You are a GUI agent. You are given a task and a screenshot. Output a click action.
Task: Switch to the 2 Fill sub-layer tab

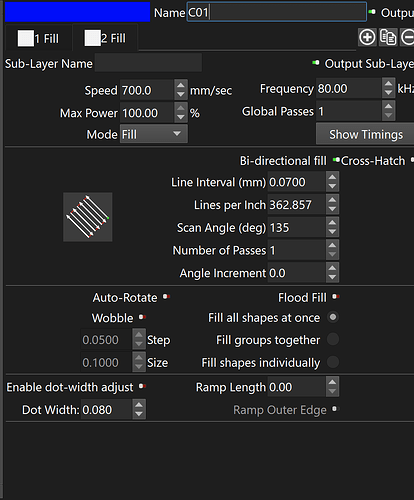click(x=105, y=38)
